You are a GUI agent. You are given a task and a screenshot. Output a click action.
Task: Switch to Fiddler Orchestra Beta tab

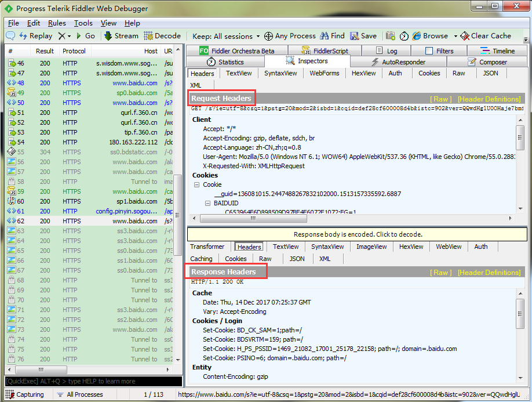(x=237, y=51)
